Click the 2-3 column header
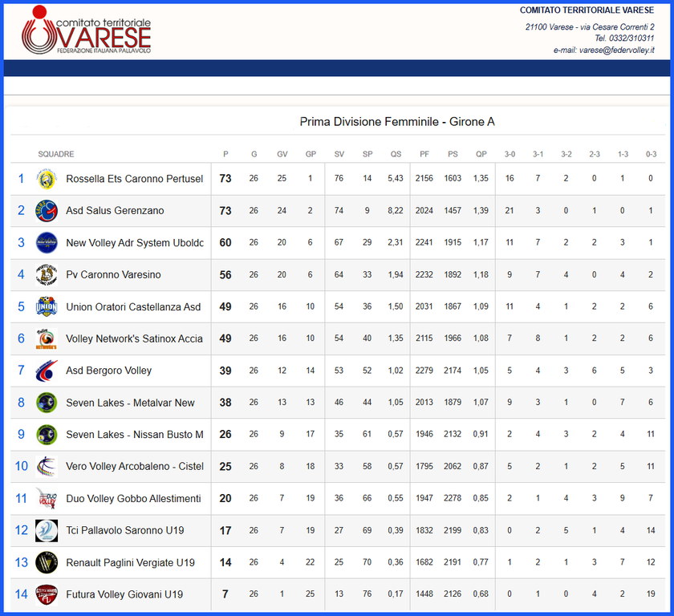Viewport: 674px width, 616px height. pyautogui.click(x=595, y=154)
